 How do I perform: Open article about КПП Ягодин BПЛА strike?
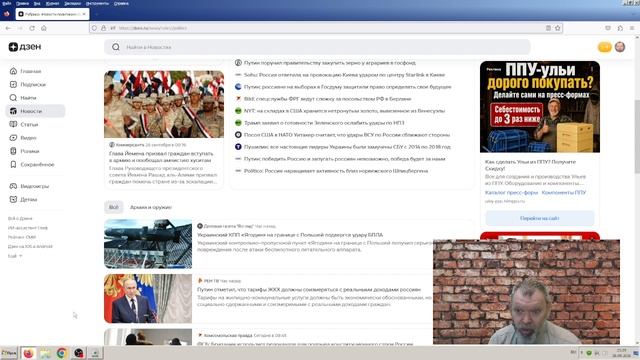click(290, 235)
